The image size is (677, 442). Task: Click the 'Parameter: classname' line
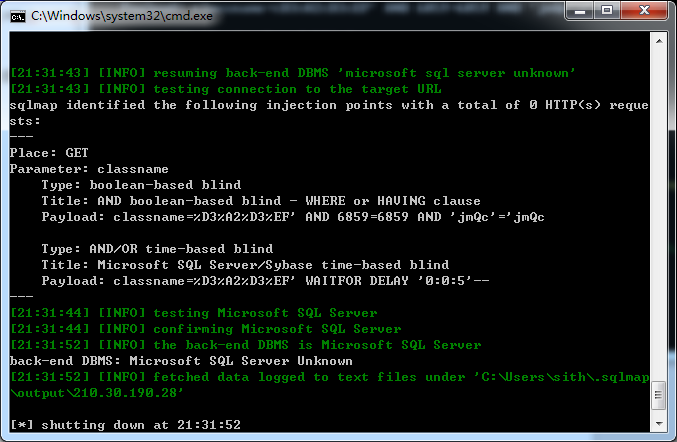click(89, 169)
